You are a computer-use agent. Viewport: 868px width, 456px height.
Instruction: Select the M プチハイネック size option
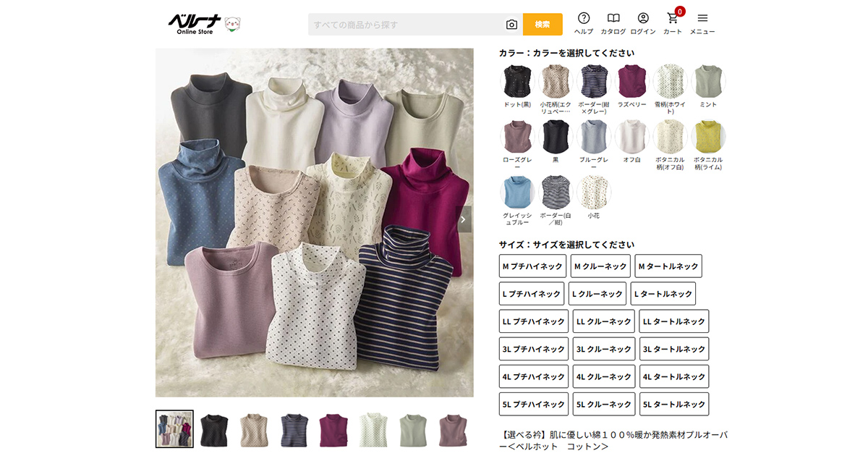click(x=532, y=266)
